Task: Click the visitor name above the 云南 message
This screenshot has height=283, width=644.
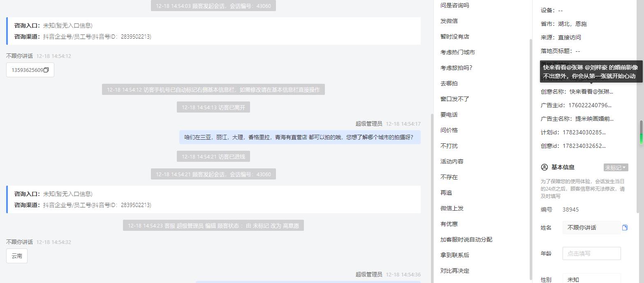Action: 19,242
